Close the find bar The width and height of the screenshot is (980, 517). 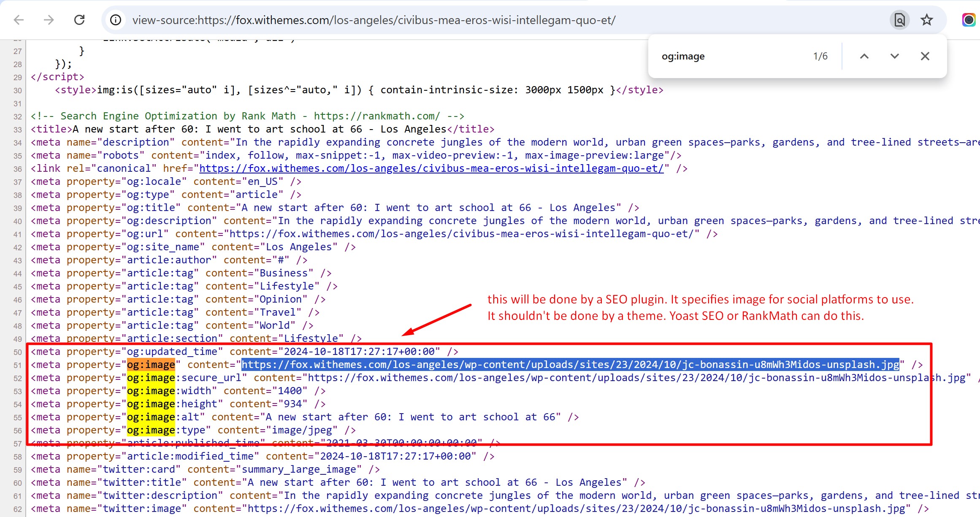coord(925,56)
